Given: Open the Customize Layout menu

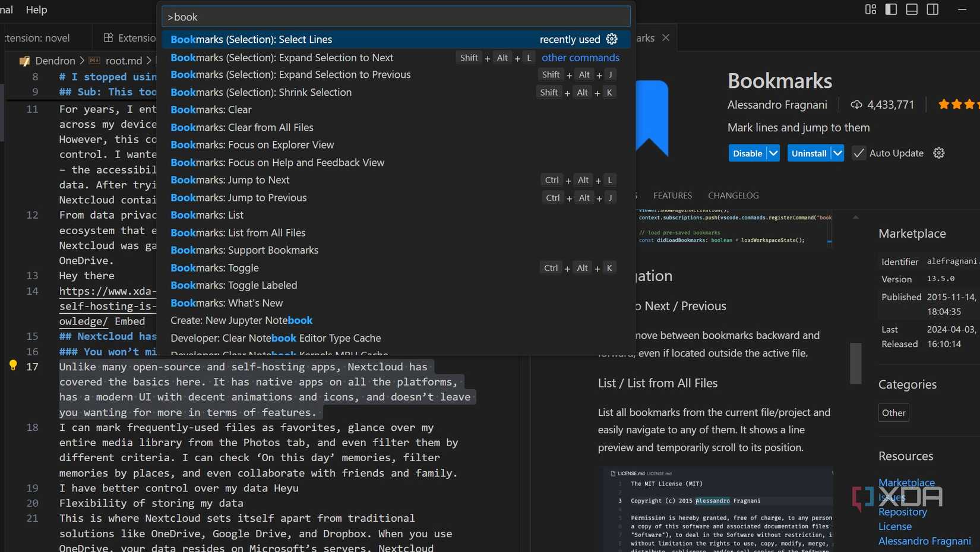Looking at the screenshot, I should (870, 10).
